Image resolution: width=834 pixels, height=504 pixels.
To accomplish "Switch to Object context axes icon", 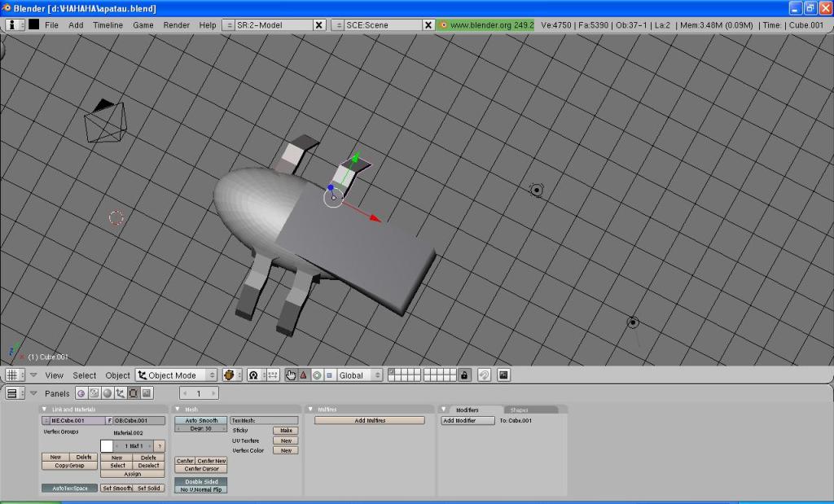I will point(121,393).
